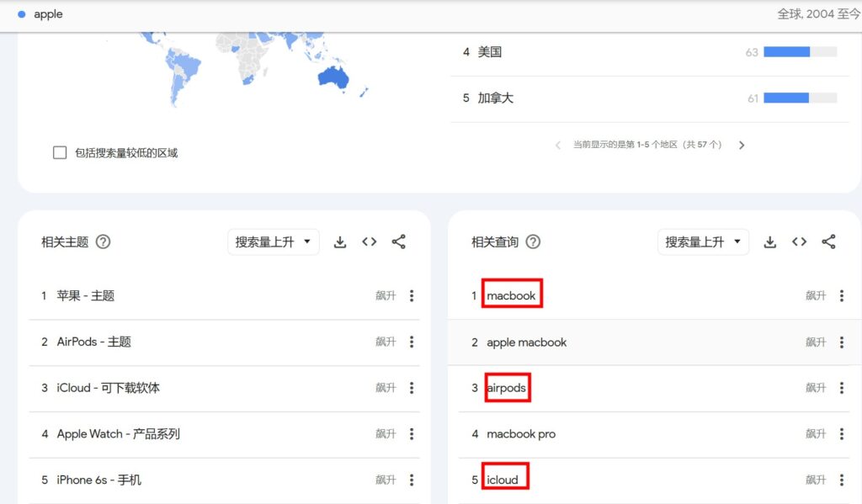Click the 加拿大 interest bar

(x=800, y=98)
